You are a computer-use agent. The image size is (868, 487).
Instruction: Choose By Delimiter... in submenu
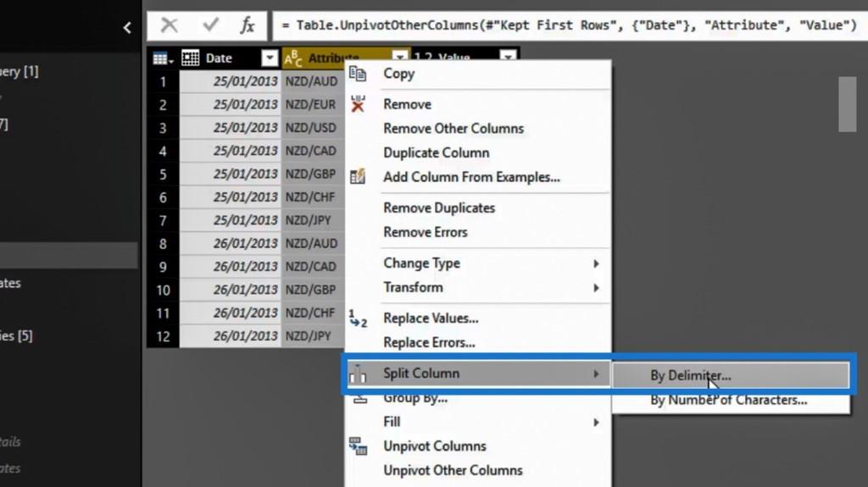tap(690, 376)
